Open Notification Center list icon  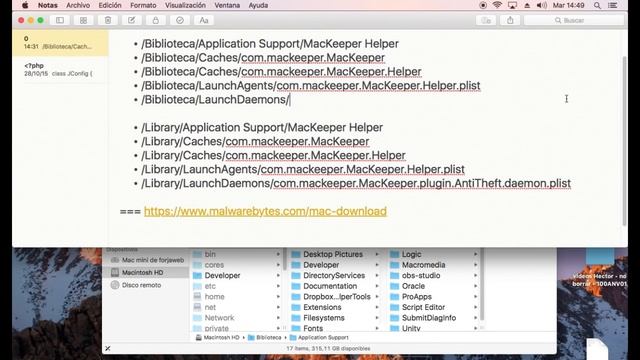tap(613, 5)
